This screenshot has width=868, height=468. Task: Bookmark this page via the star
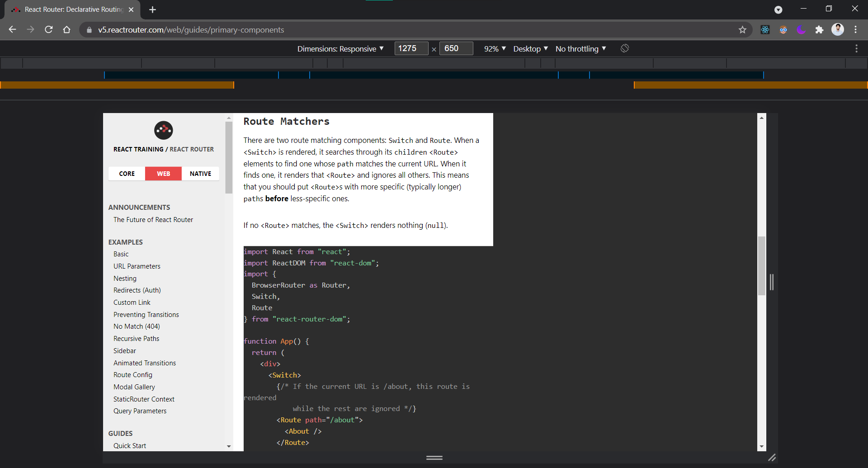coord(742,29)
